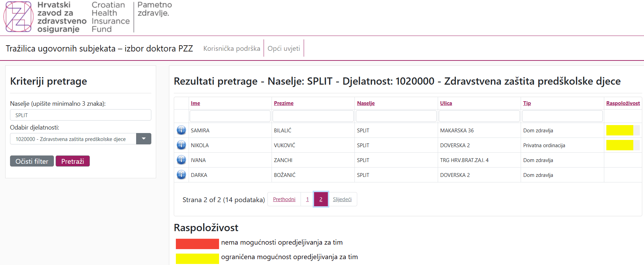Click the Naselje search input field
Image resolution: width=644 pixels, height=265 pixels.
tap(80, 115)
